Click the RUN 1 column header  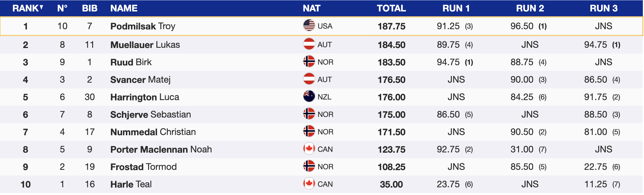456,8
